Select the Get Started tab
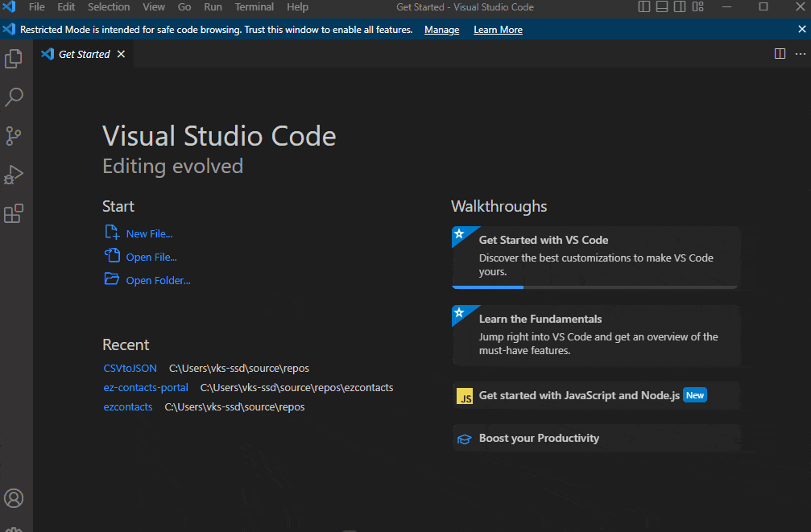 pos(84,53)
